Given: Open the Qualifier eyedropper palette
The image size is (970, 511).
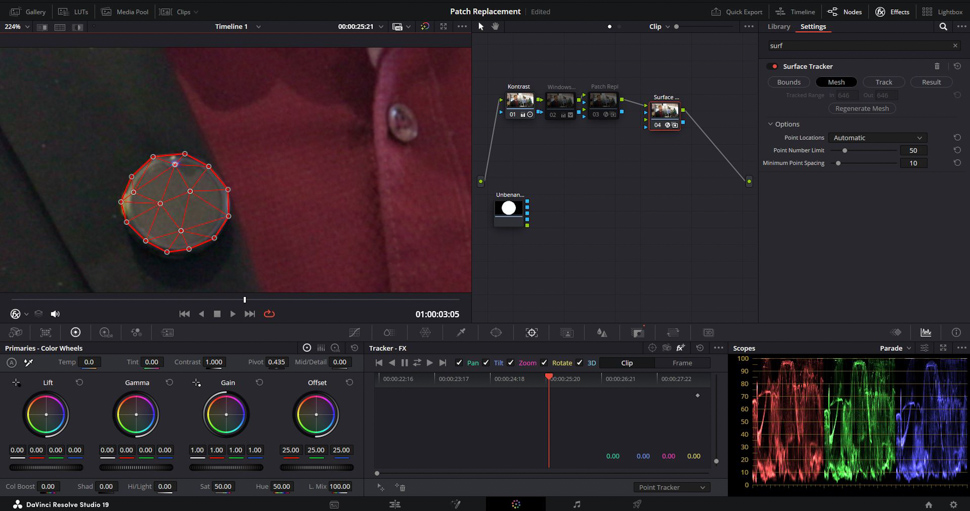Looking at the screenshot, I should click(461, 332).
